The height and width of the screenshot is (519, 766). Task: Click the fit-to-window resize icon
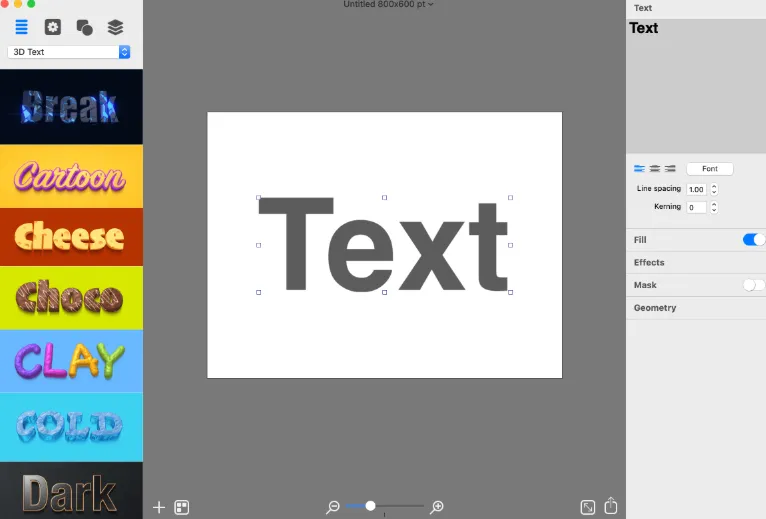coord(588,507)
